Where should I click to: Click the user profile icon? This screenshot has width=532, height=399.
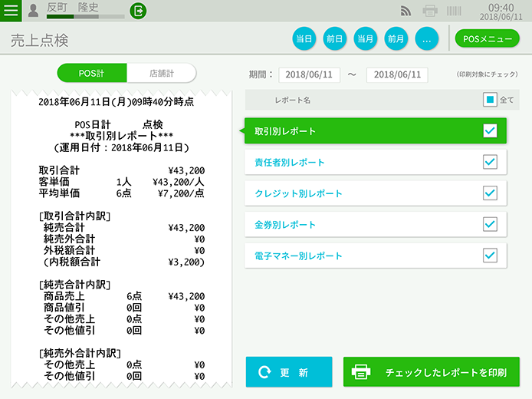(34, 10)
